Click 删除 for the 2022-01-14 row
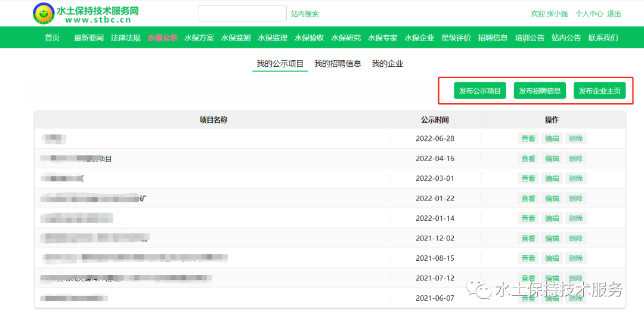Image resolution: width=644 pixels, height=318 pixels. pyautogui.click(x=576, y=218)
